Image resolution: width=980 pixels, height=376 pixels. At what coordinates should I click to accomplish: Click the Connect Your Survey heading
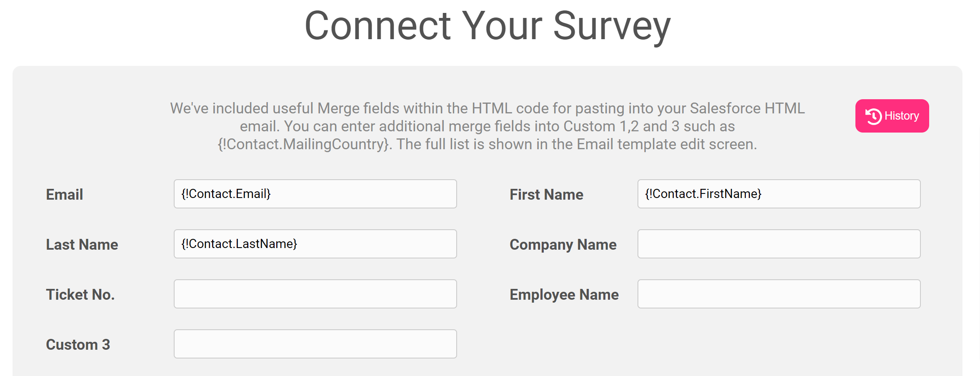click(488, 26)
